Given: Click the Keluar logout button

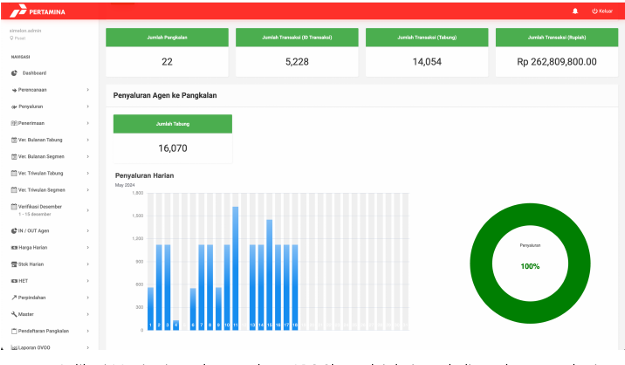Looking at the screenshot, I should click(602, 11).
